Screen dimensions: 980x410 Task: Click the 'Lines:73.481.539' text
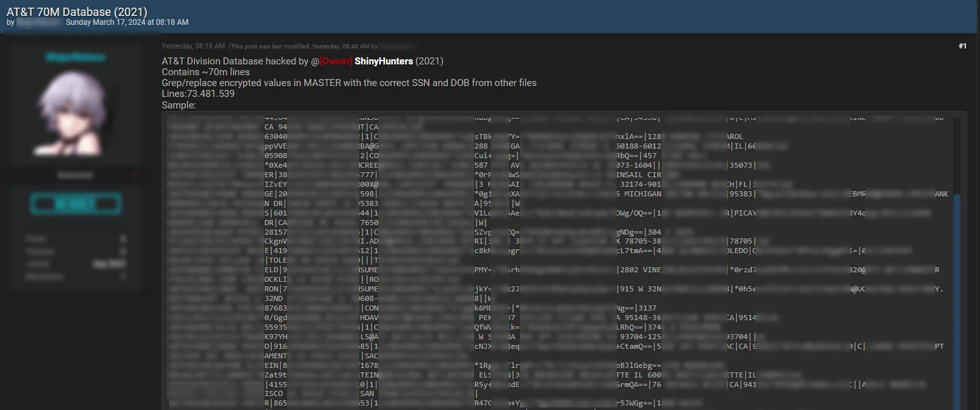point(198,94)
